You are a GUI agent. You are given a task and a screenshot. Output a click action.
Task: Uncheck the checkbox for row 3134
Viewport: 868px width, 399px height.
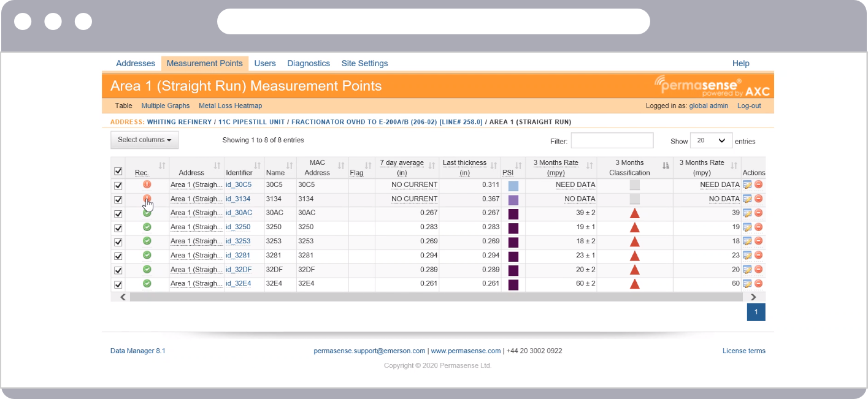point(118,200)
